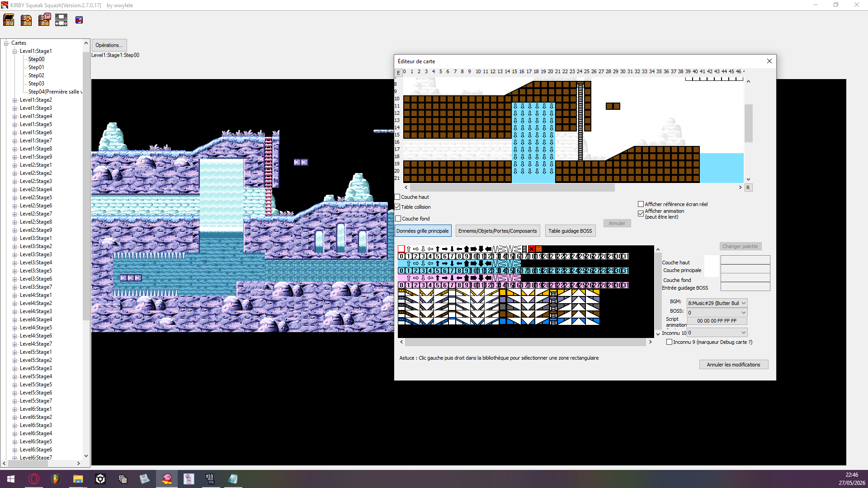Select the empty red-outlined tile in palette
This screenshot has width=868, height=488.
tap(401, 249)
